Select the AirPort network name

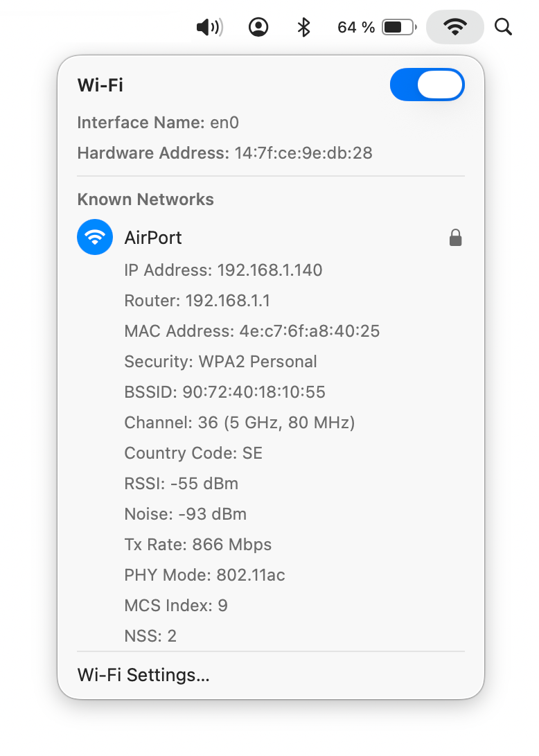(x=153, y=238)
